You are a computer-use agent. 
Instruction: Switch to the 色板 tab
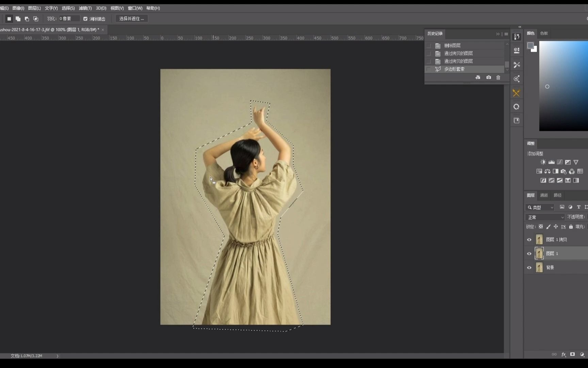point(544,33)
